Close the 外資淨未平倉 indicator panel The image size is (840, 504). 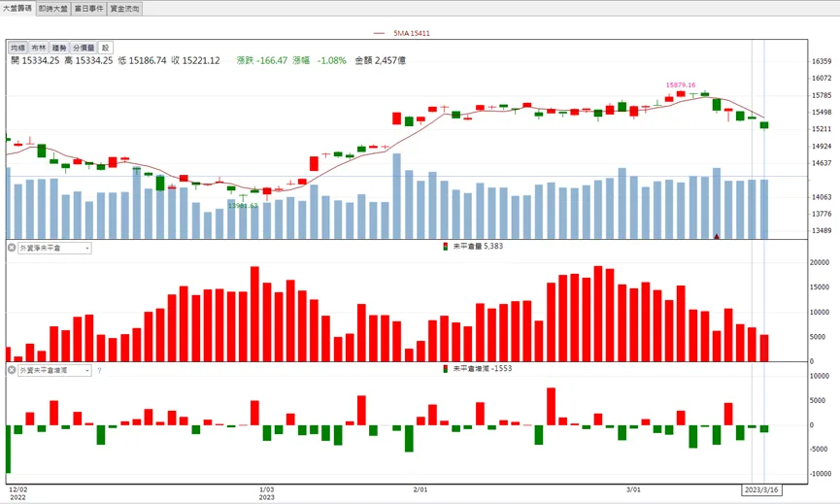[12, 248]
